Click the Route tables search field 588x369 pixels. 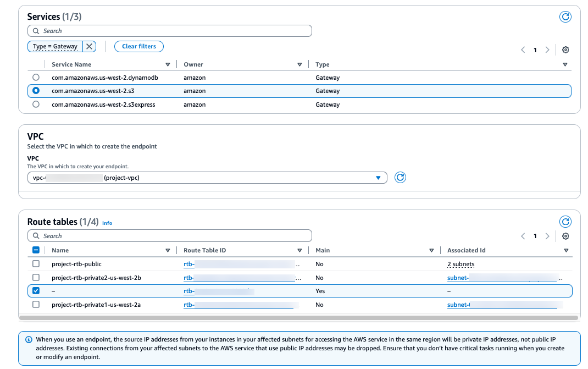click(169, 236)
